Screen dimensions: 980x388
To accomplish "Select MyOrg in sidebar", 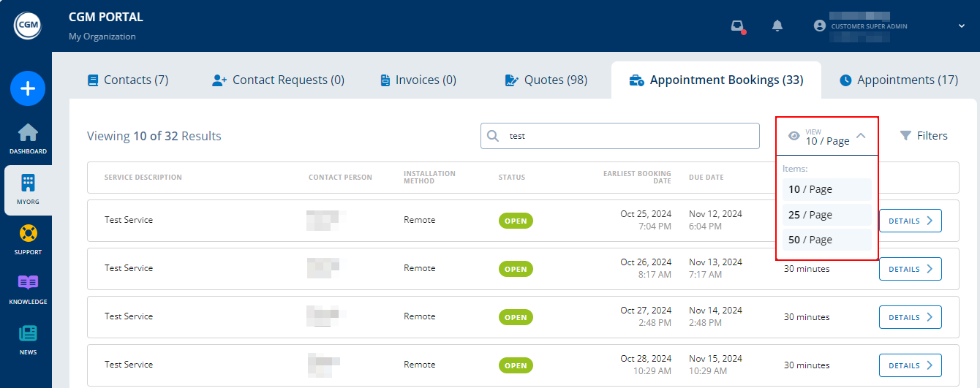I will [x=28, y=189].
